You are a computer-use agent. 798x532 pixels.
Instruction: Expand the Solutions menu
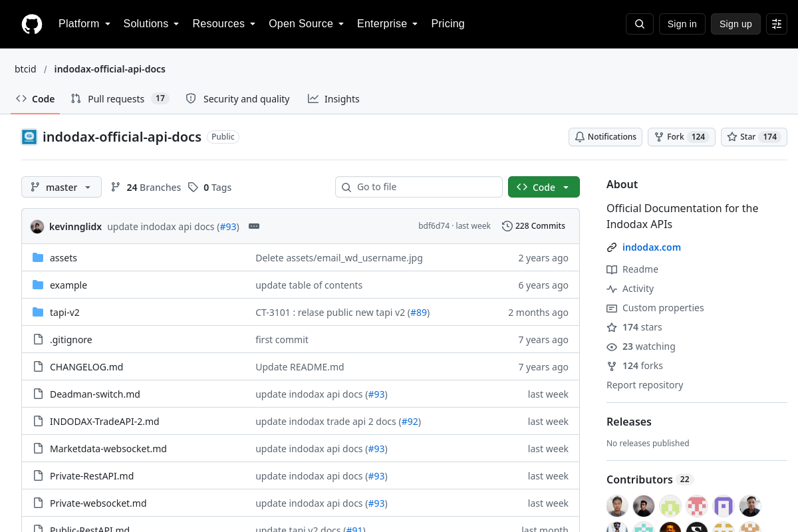tap(151, 24)
